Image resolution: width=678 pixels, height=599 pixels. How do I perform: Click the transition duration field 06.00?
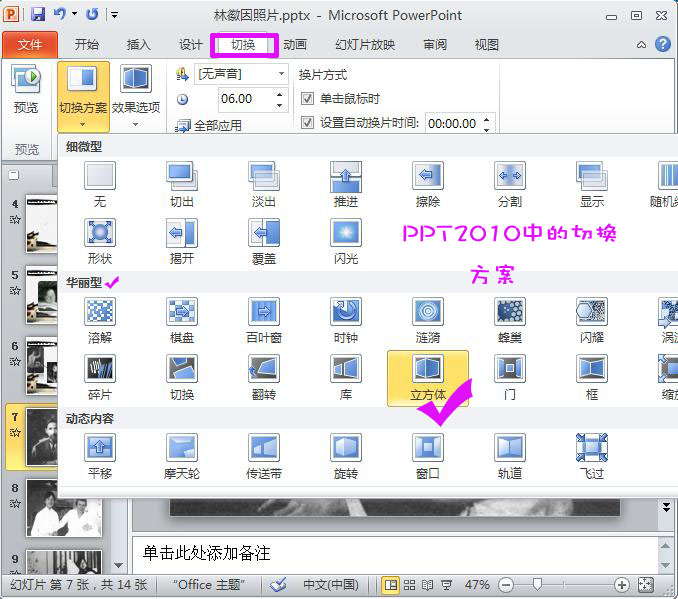pyautogui.click(x=246, y=99)
